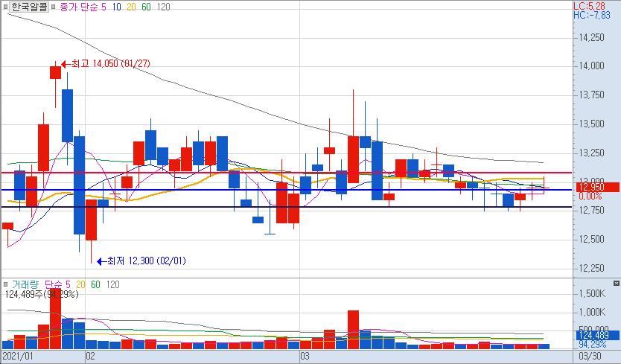Click the 0,00% change label
621x364 pixels.
pos(590,196)
